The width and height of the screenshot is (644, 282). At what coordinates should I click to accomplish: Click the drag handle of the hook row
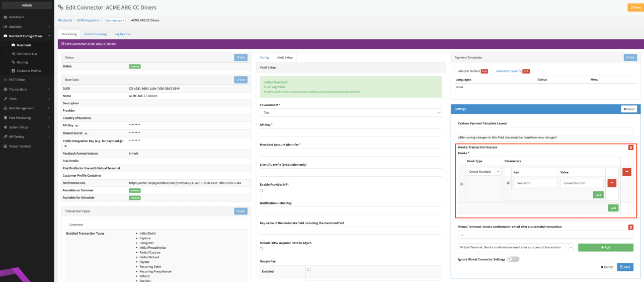[461, 184]
